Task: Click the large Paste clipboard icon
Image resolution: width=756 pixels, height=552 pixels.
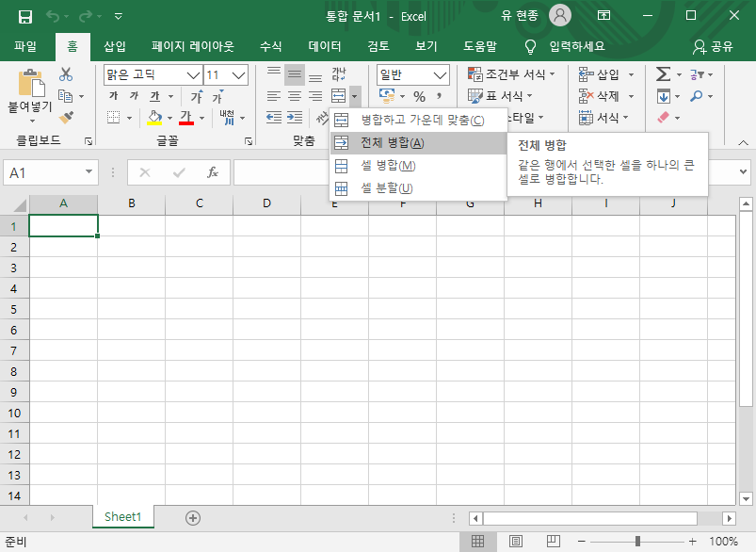Action: [x=31, y=83]
